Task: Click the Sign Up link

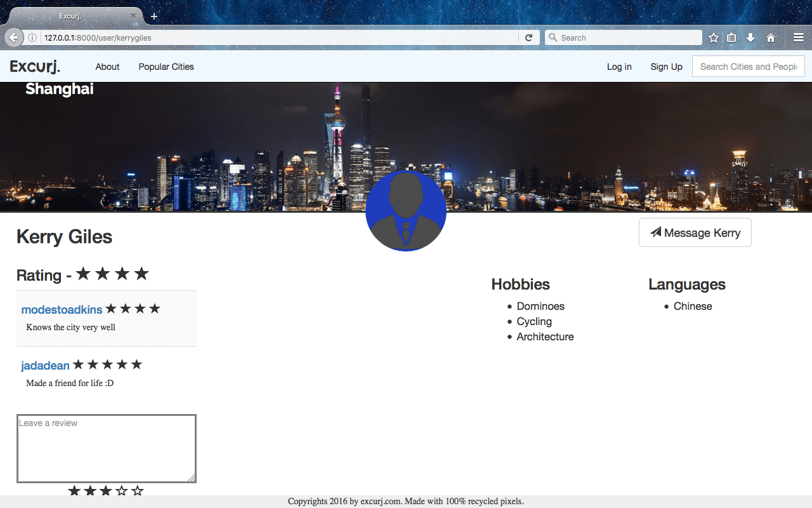Action: tap(666, 67)
